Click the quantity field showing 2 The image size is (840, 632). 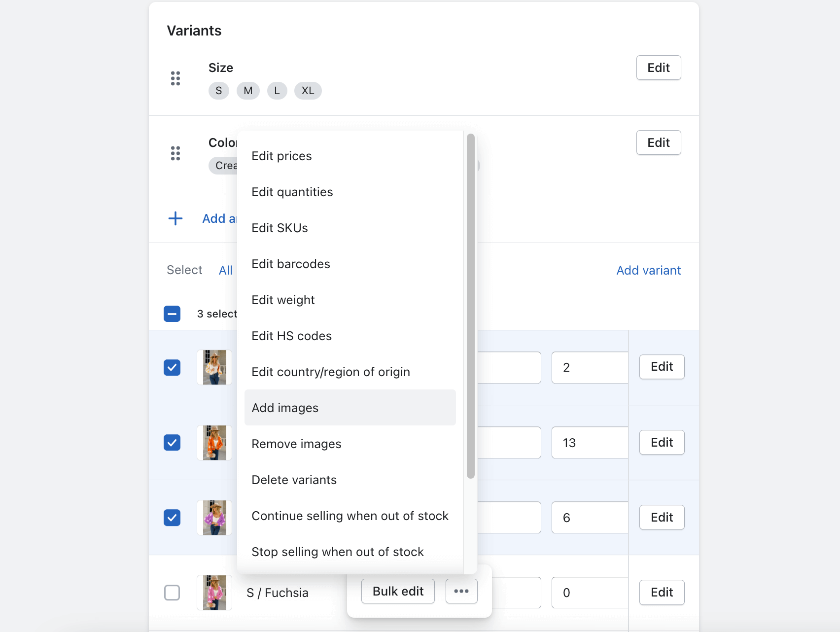coord(590,367)
